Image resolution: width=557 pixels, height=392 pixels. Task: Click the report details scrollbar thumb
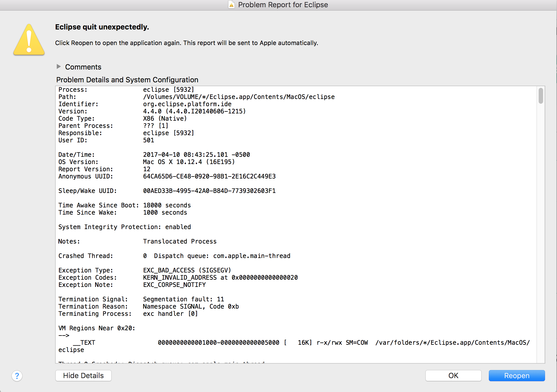click(541, 96)
